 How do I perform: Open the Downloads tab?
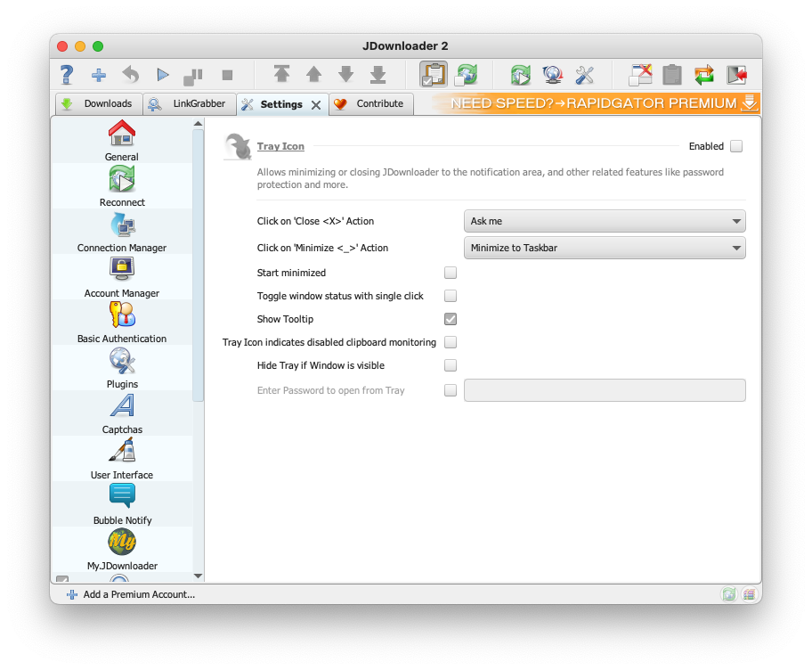[99, 103]
